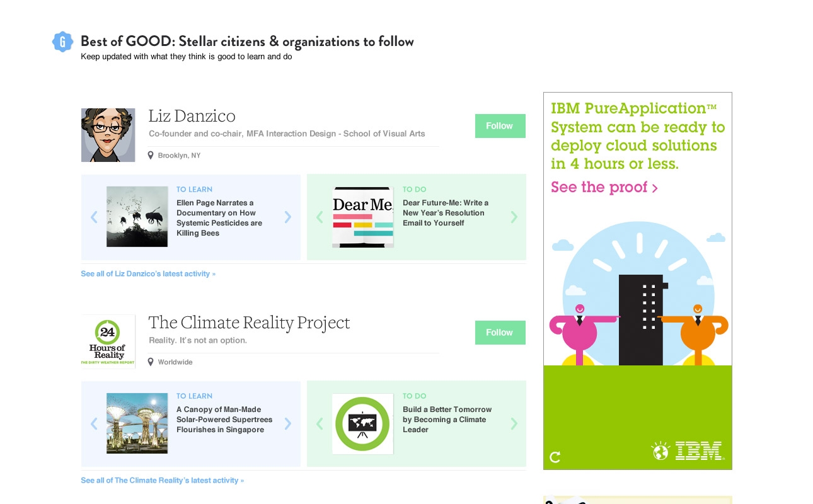The image size is (813, 504).
Task: Click Liz Danzico's profile avatar
Action: (x=108, y=135)
